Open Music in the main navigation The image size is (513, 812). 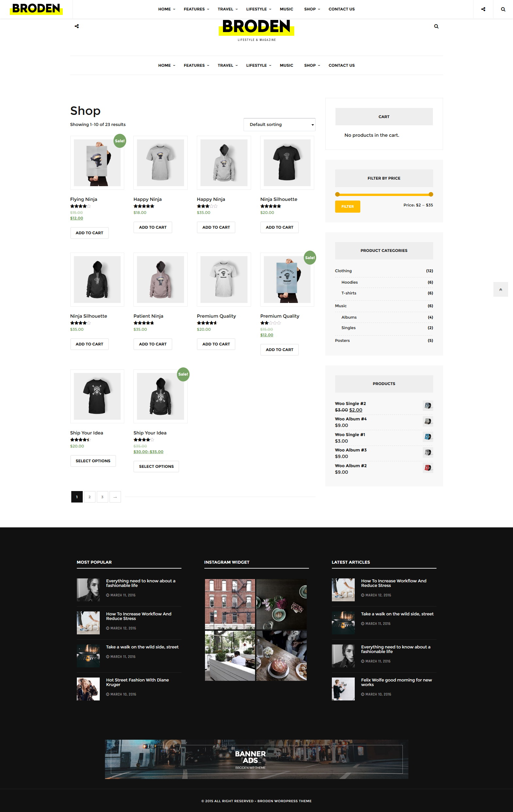point(286,65)
